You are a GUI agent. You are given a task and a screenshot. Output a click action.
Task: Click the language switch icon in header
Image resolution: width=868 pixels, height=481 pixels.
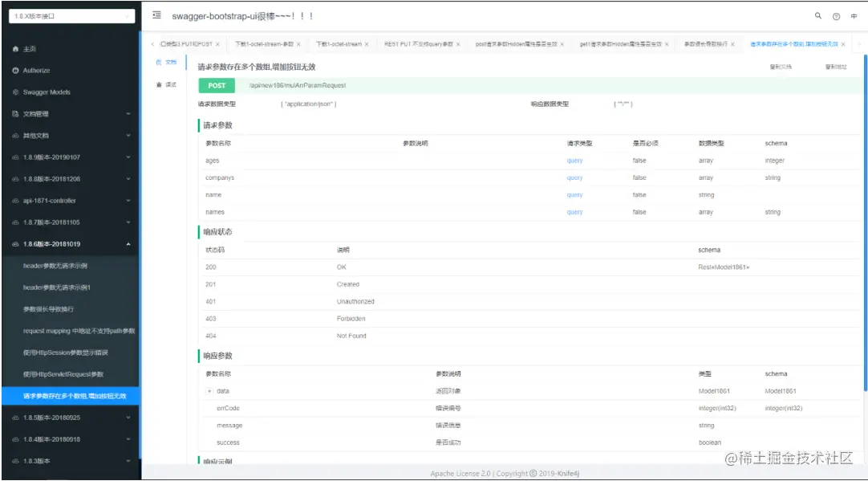854,17
